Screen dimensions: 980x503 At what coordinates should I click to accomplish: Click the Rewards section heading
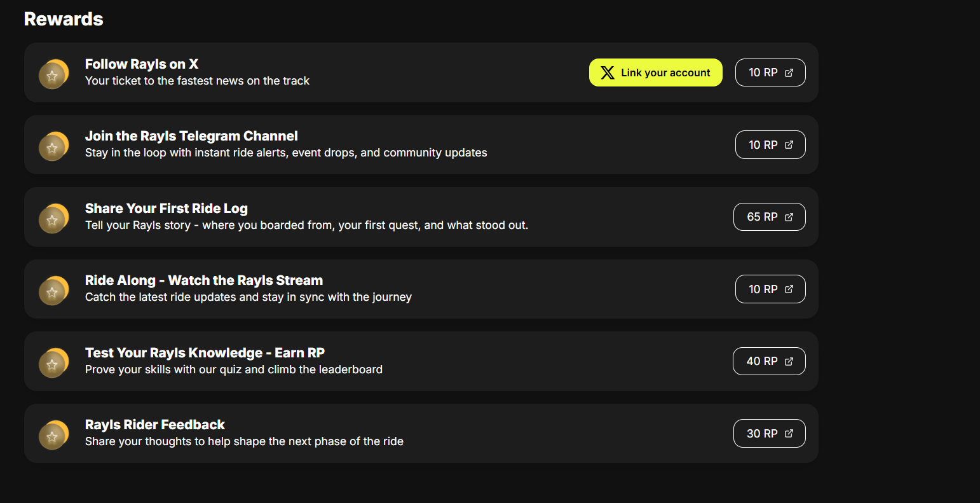[x=64, y=19]
